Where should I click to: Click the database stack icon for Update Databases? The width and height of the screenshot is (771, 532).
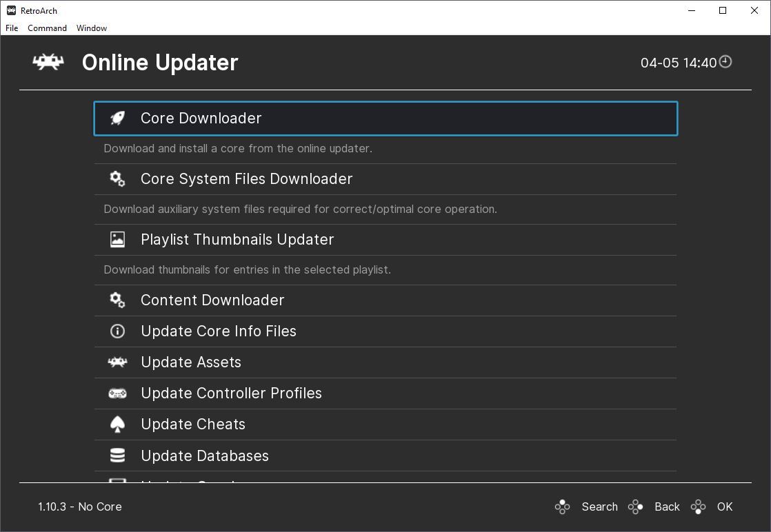(x=118, y=456)
